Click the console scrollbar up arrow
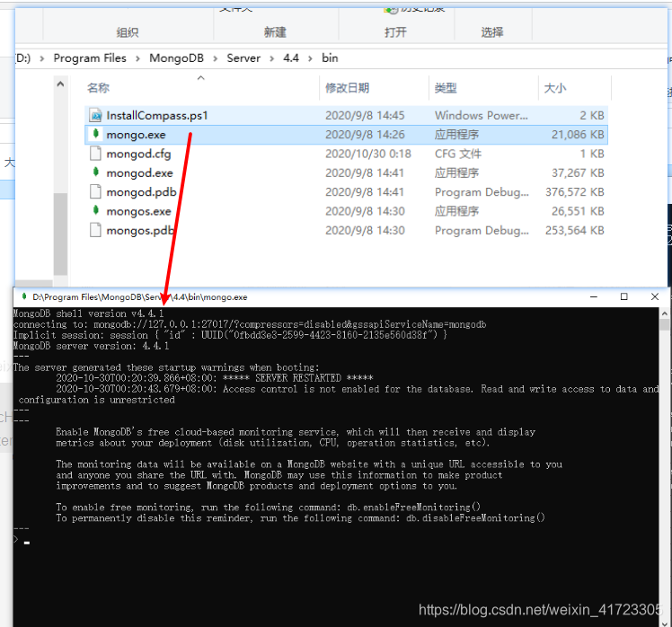Image resolution: width=672 pixels, height=627 pixels. point(664,313)
